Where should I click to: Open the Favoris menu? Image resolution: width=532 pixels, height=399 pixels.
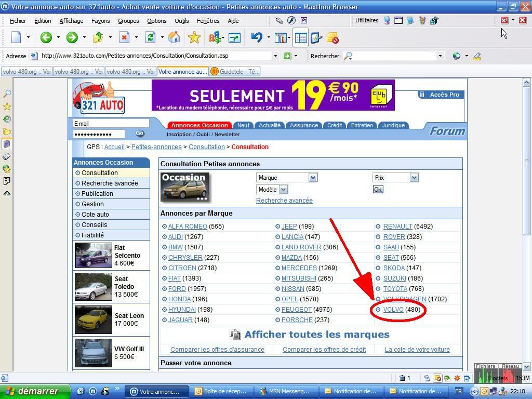click(x=101, y=21)
